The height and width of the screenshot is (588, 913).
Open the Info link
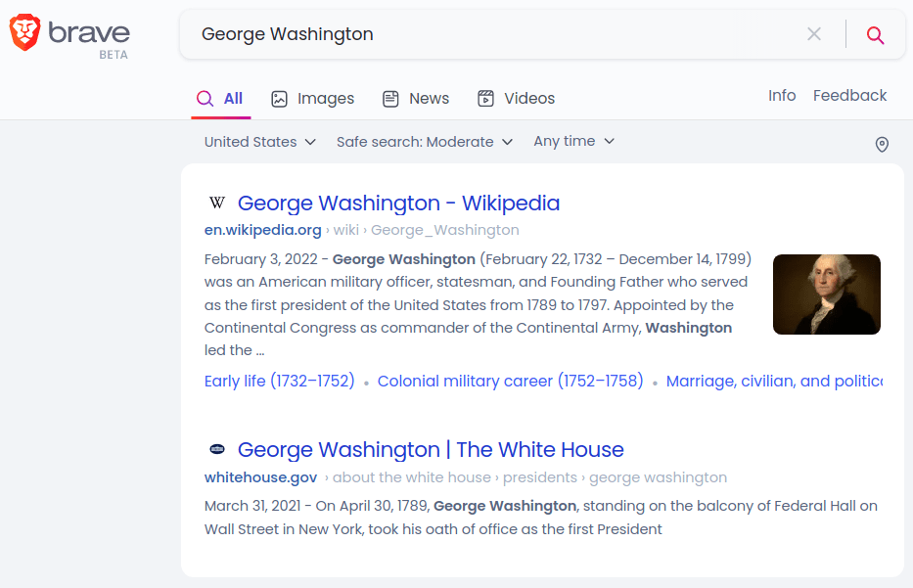(x=782, y=96)
